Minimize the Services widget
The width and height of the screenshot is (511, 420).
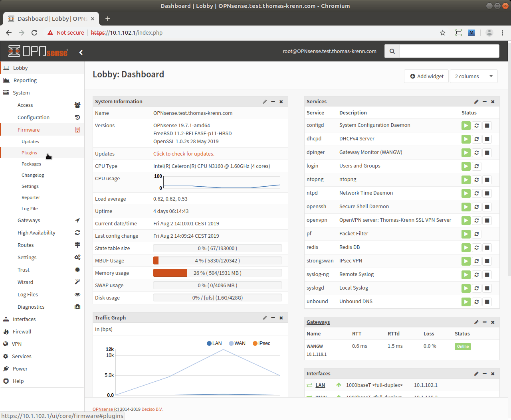(x=485, y=102)
